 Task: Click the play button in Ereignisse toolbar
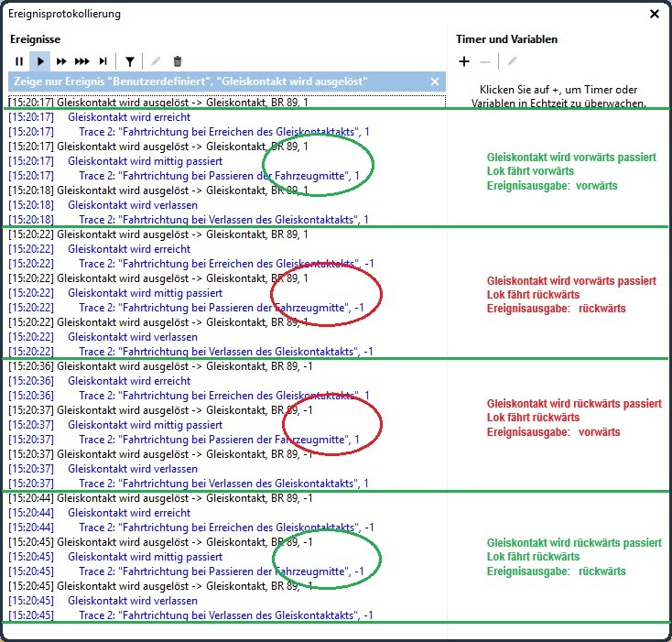[x=39, y=61]
